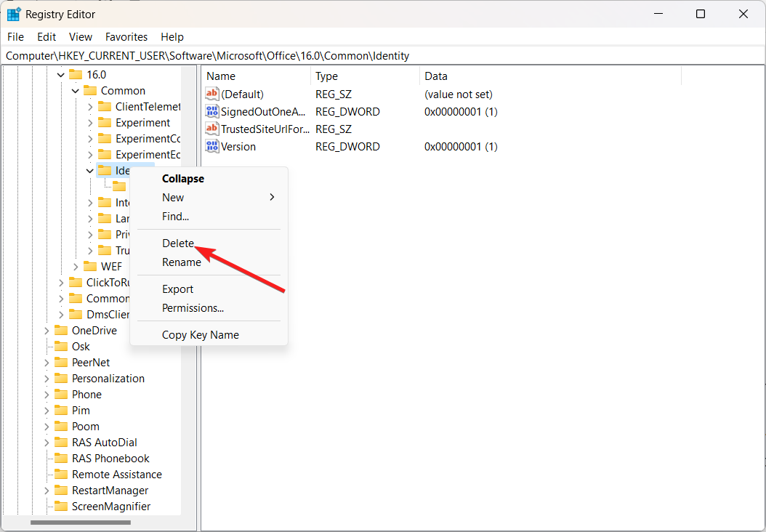Open the File menu

tap(16, 37)
